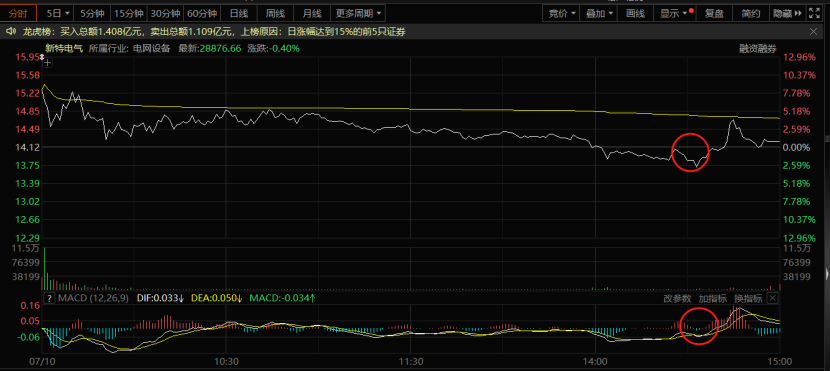Click the plus icon at chart top-left
The image size is (830, 371).
48,63
